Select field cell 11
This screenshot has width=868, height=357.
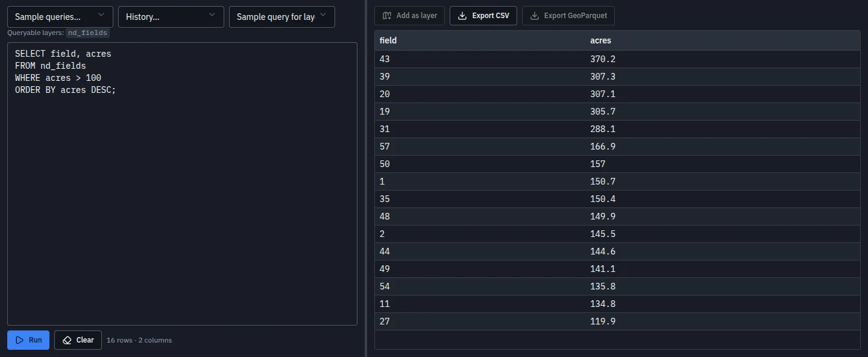(480, 304)
